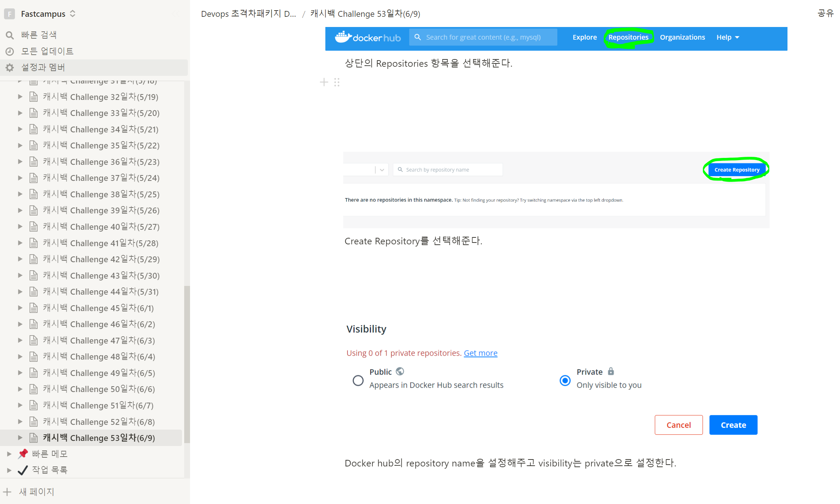Add a new page with 새 페이지
The image size is (840, 504).
36,492
